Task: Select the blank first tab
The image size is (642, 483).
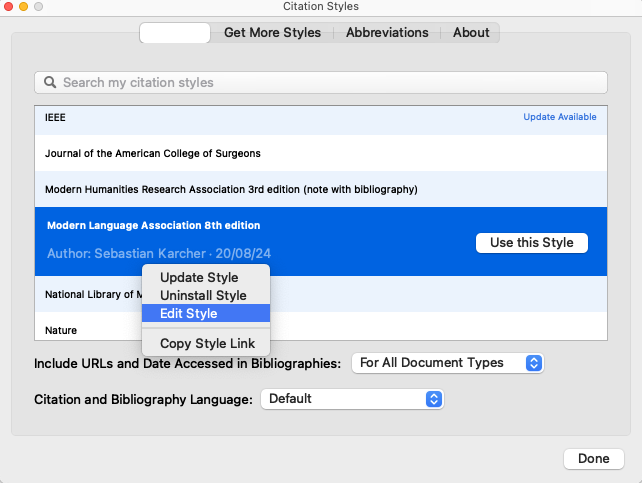Action: click(175, 33)
